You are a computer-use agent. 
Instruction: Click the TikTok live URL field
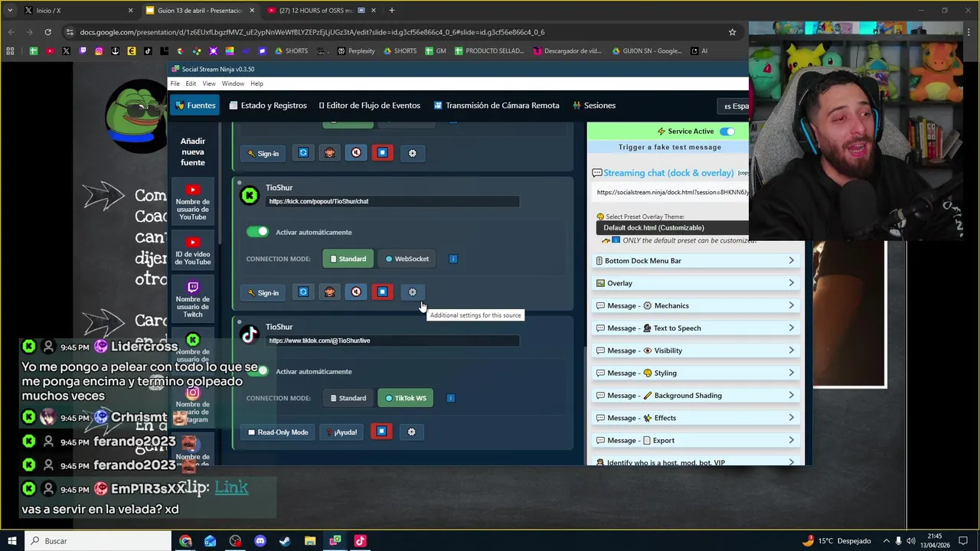click(393, 341)
